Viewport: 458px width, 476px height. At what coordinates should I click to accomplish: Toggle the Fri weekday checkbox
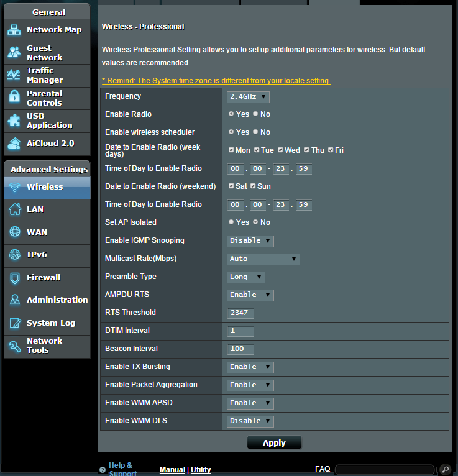[331, 150]
